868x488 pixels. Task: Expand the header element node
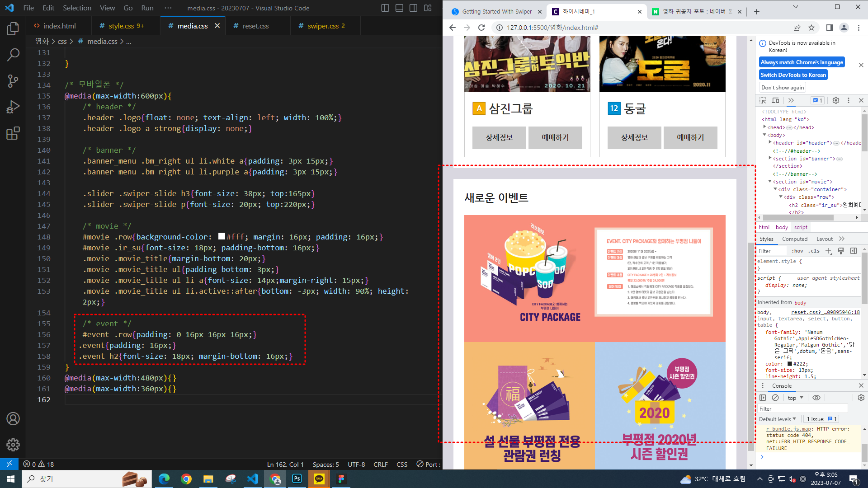click(x=770, y=142)
